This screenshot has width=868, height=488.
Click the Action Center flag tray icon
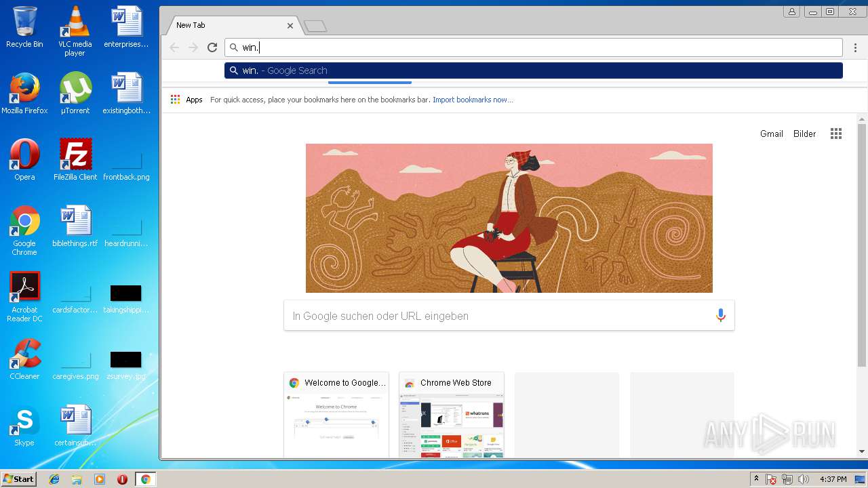point(771,479)
